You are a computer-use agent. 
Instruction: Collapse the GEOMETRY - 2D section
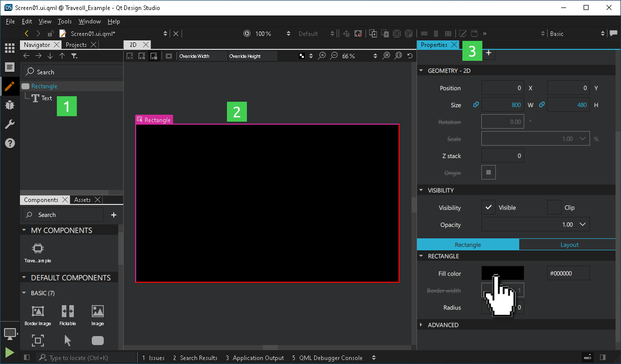click(420, 70)
